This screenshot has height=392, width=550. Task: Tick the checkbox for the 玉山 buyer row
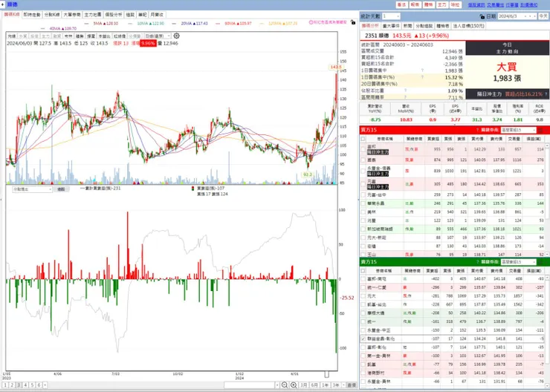tap(363, 255)
